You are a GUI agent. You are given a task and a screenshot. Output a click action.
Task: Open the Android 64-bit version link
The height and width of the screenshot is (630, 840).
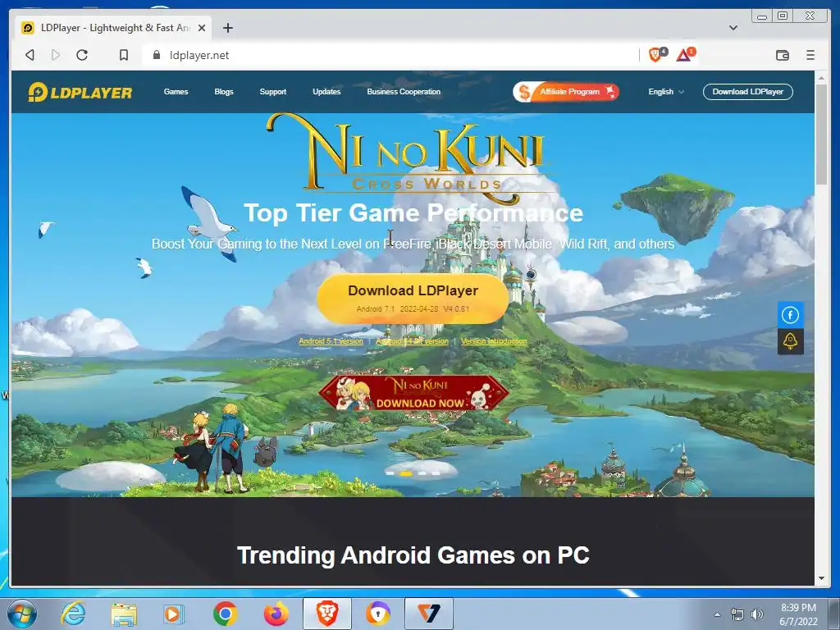(x=412, y=341)
